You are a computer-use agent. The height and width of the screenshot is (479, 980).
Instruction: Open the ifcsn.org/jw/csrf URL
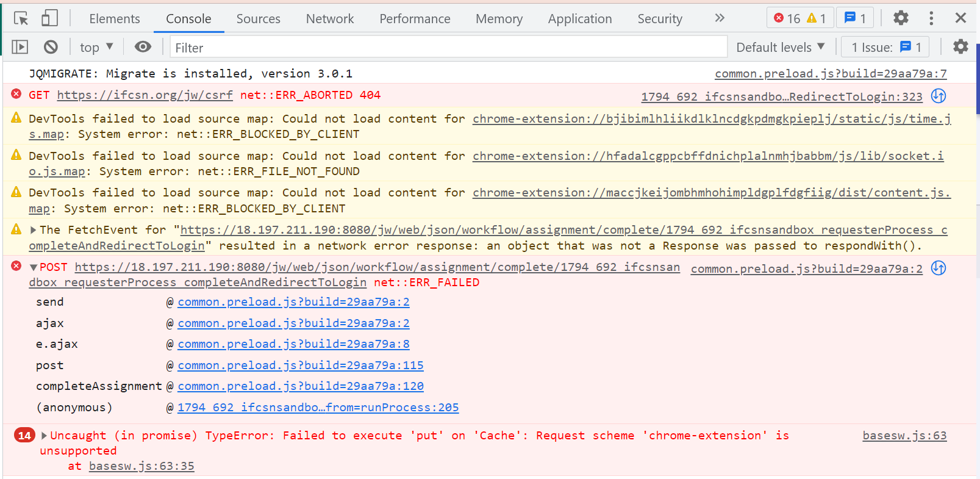click(x=145, y=95)
